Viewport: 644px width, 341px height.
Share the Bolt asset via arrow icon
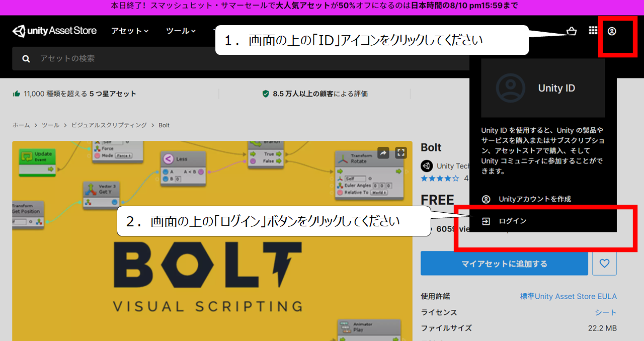tap(383, 153)
